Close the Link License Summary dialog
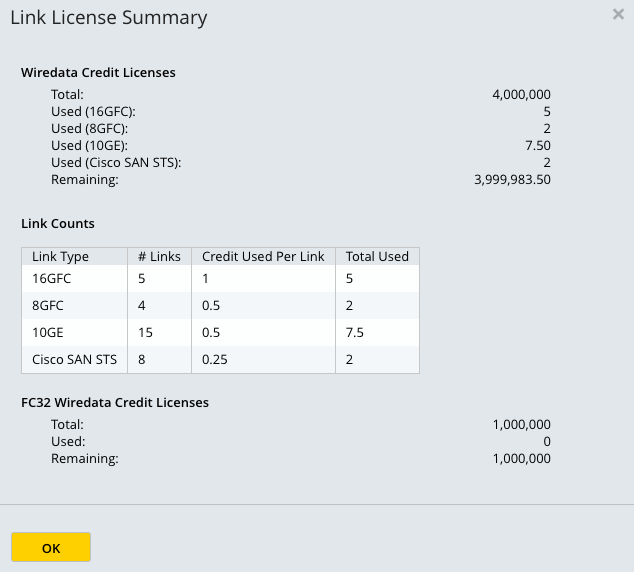The height and width of the screenshot is (572, 634). pos(618,14)
